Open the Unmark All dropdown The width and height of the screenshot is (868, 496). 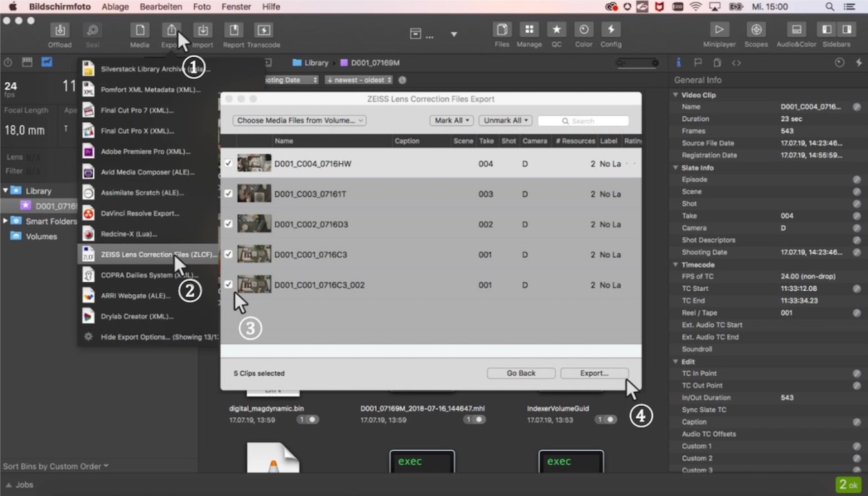coord(505,120)
